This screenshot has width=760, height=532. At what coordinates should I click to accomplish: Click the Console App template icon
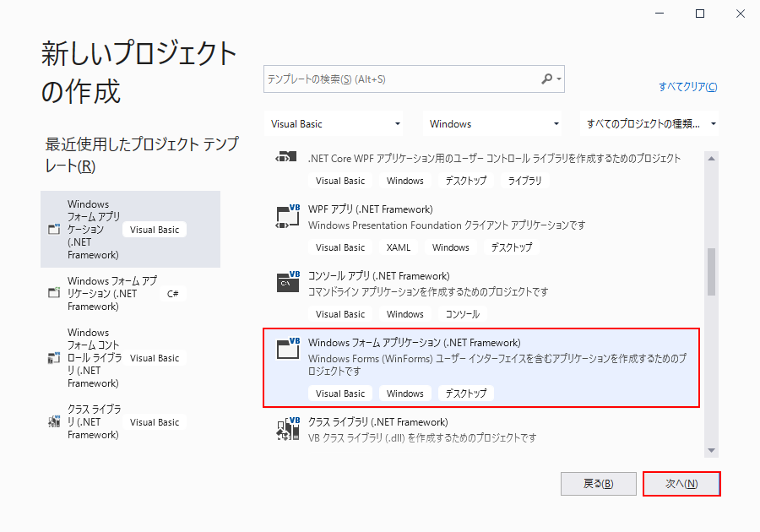pos(287,281)
